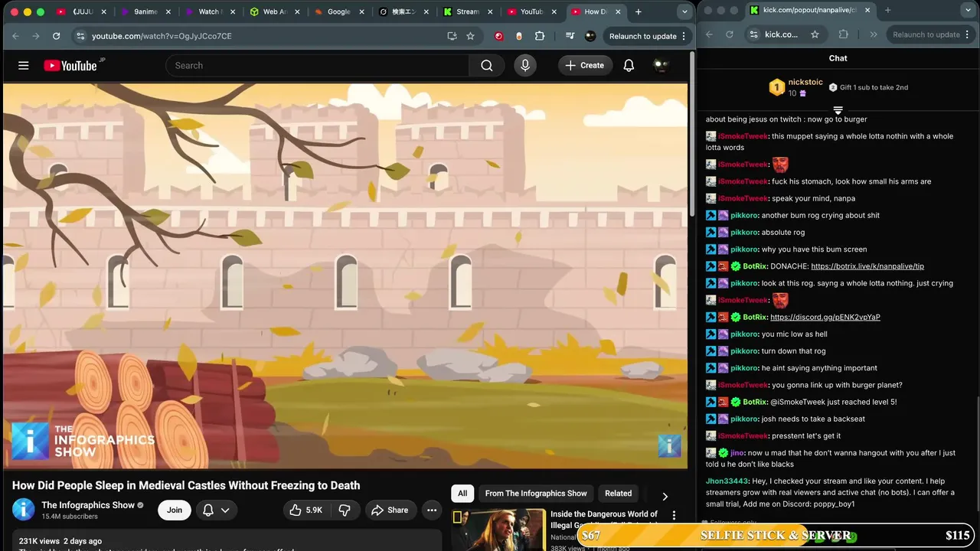Click the info card icon on the video
This screenshot has width=980, height=551.
pos(669,446)
